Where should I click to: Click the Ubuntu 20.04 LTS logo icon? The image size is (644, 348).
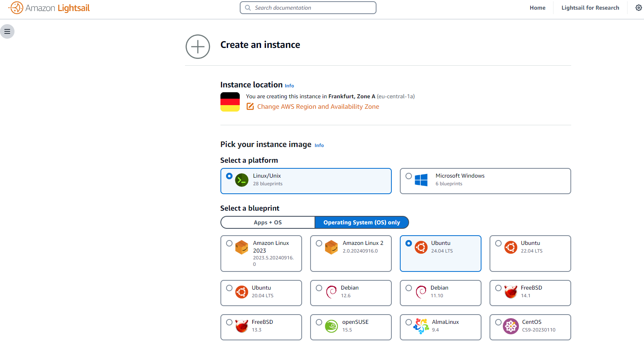242,292
